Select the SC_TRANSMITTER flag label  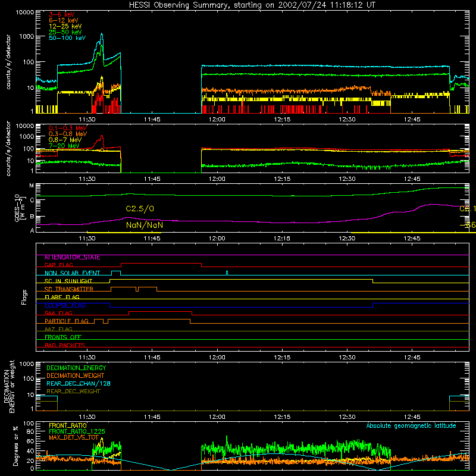pyautogui.click(x=68, y=289)
